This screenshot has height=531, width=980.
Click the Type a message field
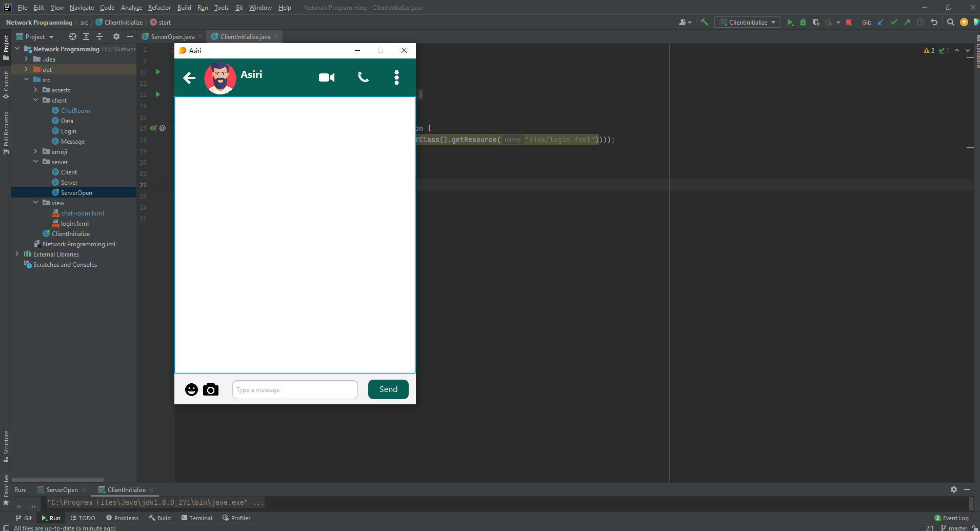pos(294,389)
